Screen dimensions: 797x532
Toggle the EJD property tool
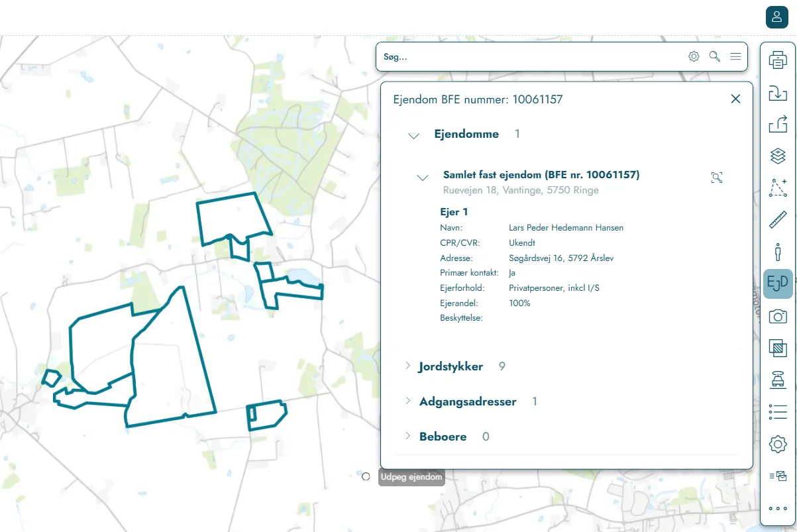(x=778, y=284)
